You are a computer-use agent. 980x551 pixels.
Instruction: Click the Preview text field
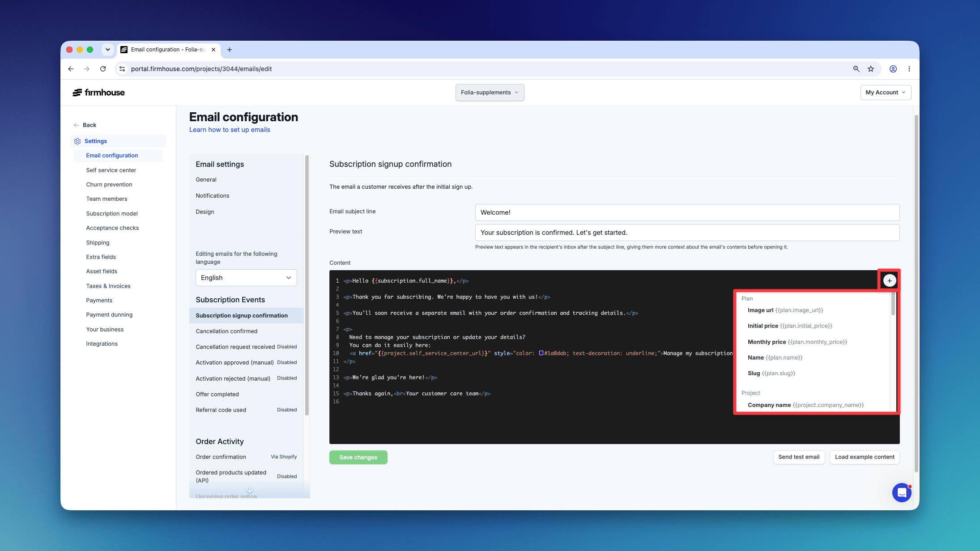[x=687, y=233]
